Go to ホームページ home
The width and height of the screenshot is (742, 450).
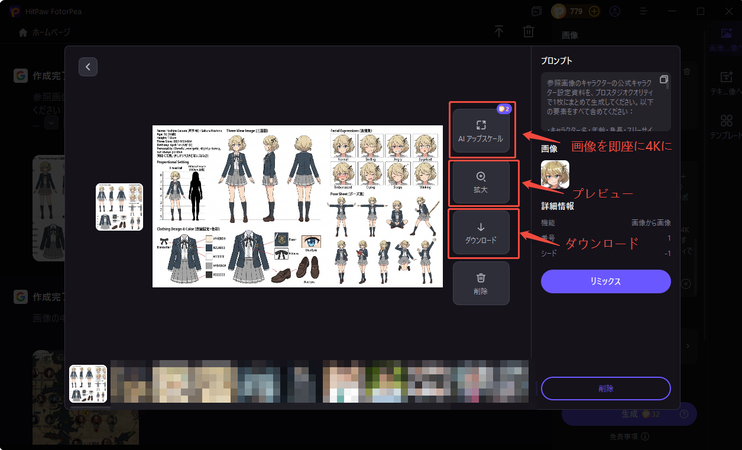pos(44,32)
